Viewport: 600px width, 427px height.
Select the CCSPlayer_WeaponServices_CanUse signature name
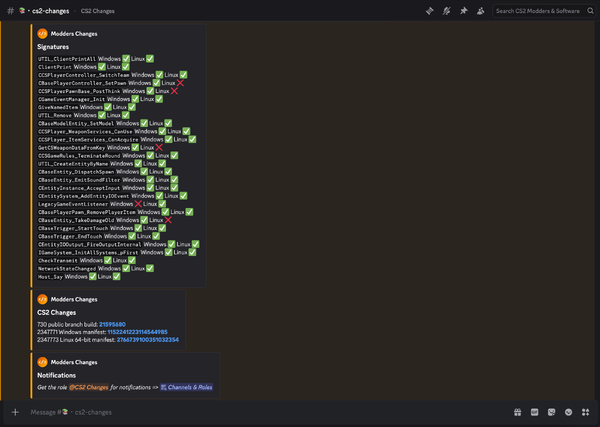point(85,132)
